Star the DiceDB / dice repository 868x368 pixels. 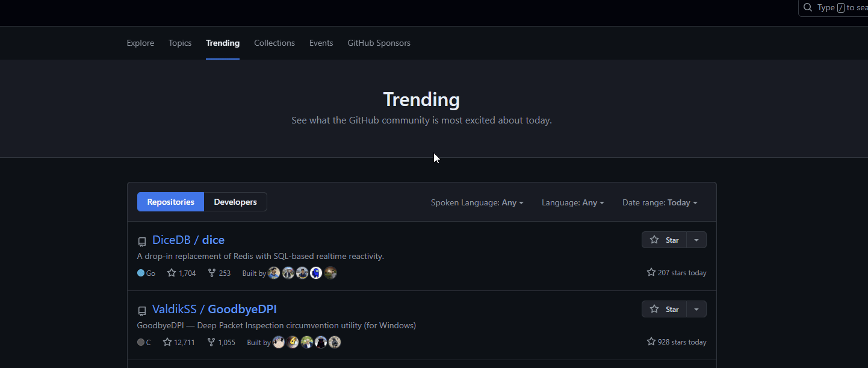[x=664, y=240]
